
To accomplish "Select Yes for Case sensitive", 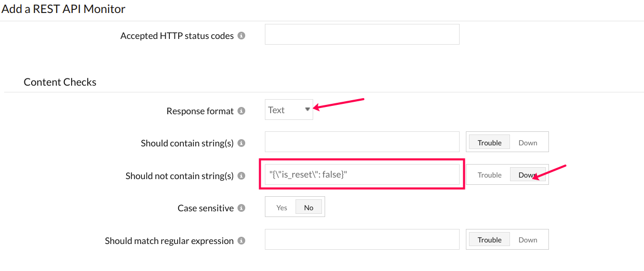I will pyautogui.click(x=281, y=208).
